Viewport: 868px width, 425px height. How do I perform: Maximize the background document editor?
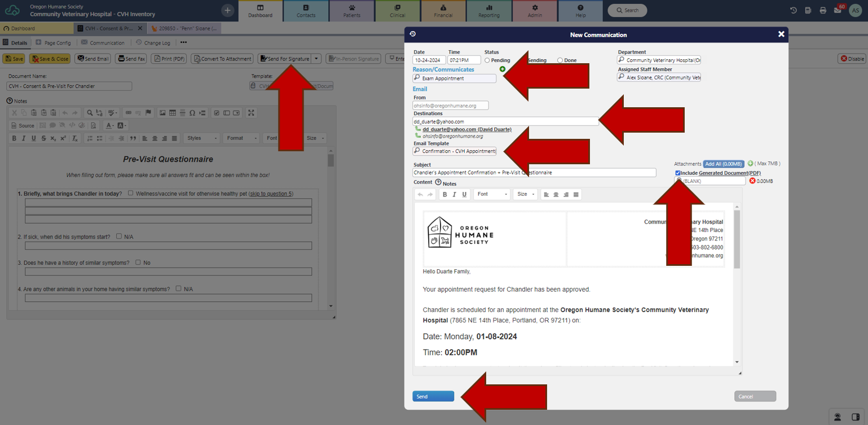(x=252, y=113)
